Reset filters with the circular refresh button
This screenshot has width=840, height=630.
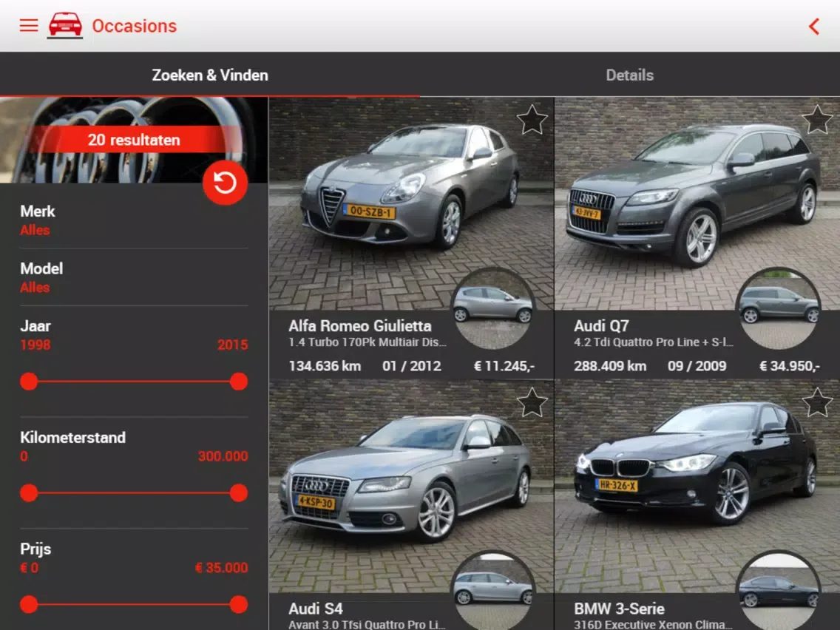click(x=225, y=183)
